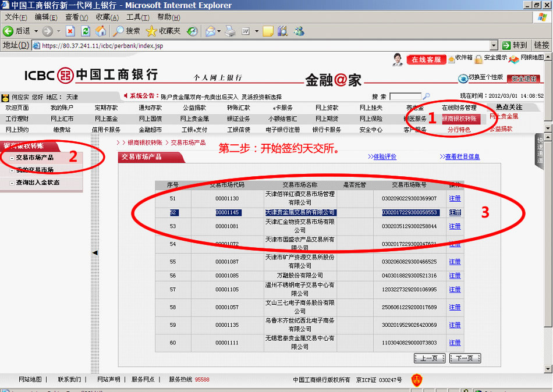Click the content frame's scroll-down arrow

pos(548,369)
